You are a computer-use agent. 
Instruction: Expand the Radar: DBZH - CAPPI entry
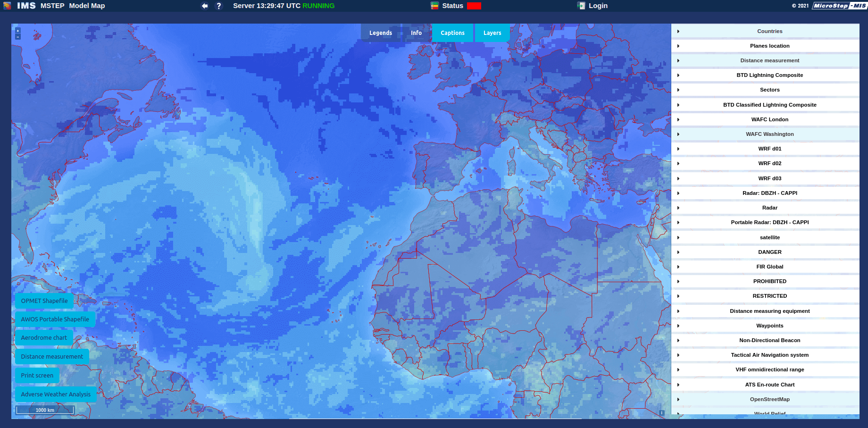pyautogui.click(x=678, y=193)
